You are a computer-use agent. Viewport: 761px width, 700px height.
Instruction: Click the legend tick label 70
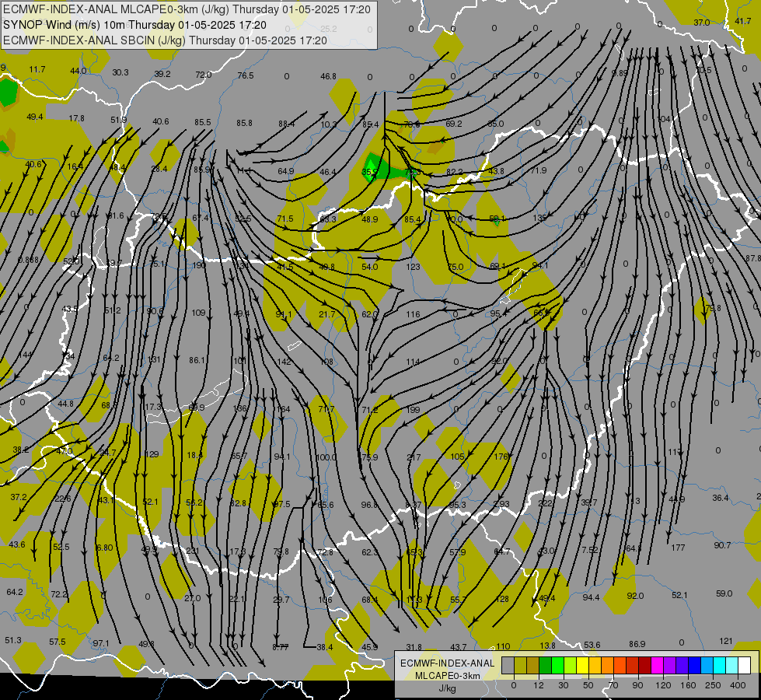click(613, 685)
